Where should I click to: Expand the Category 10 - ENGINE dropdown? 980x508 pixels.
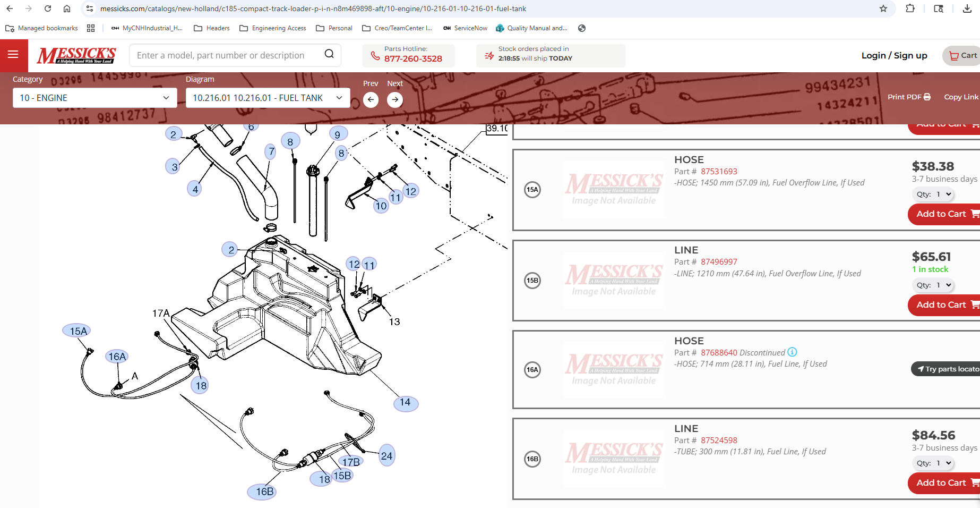(95, 98)
